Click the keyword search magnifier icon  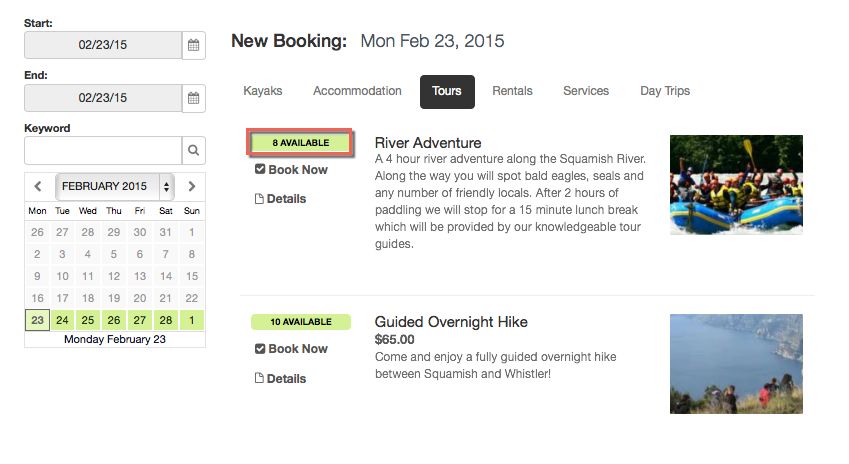coord(194,151)
